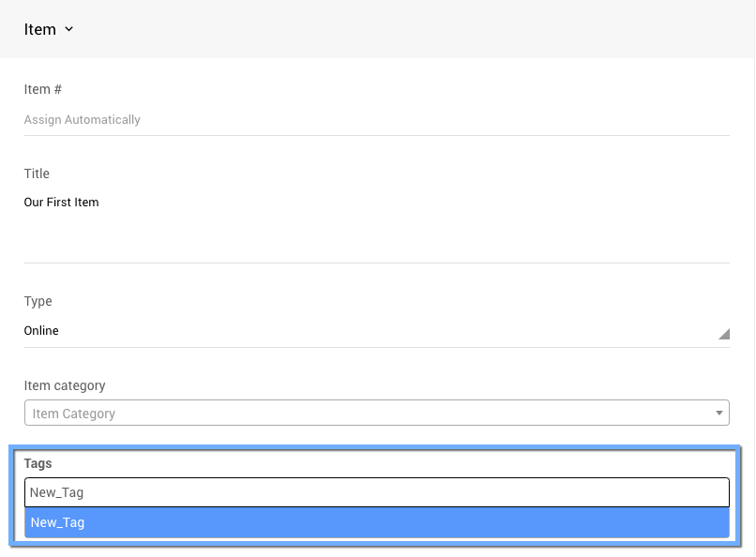Click the Item category label
This screenshot has height=557, width=756.
[x=65, y=386]
